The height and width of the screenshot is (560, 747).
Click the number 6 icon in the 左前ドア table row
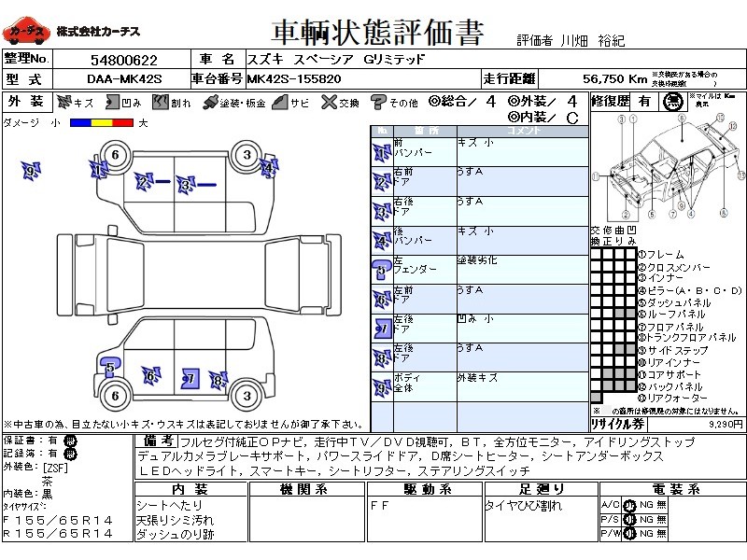tap(382, 300)
